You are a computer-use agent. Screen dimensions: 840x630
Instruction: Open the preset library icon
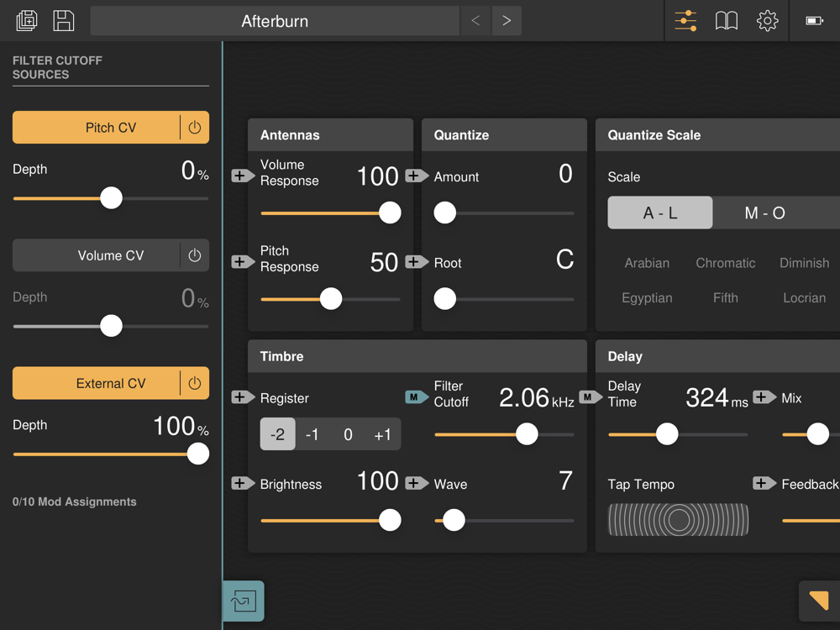[27, 21]
